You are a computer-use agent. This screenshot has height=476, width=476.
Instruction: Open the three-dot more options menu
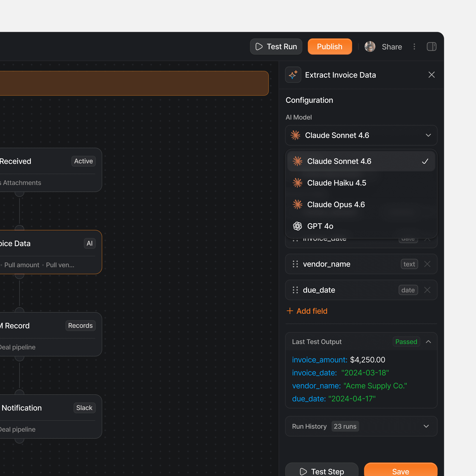coord(414,47)
